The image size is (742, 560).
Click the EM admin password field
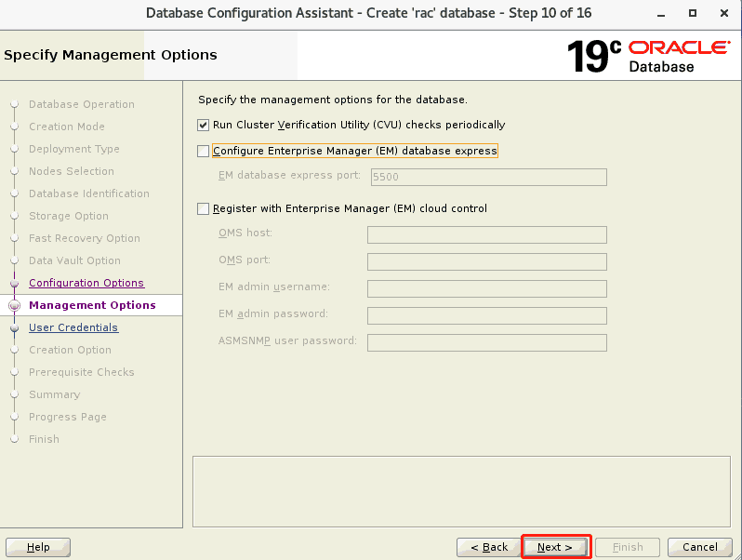click(x=487, y=315)
